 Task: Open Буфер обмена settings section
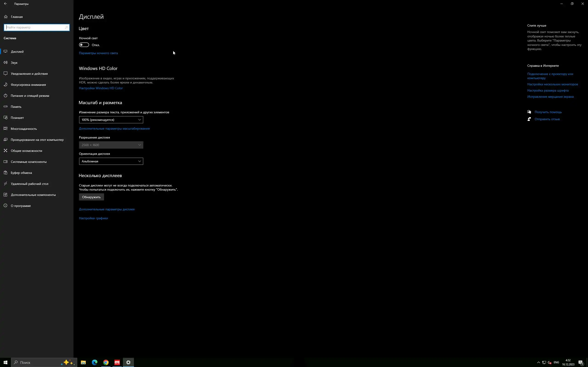21,173
